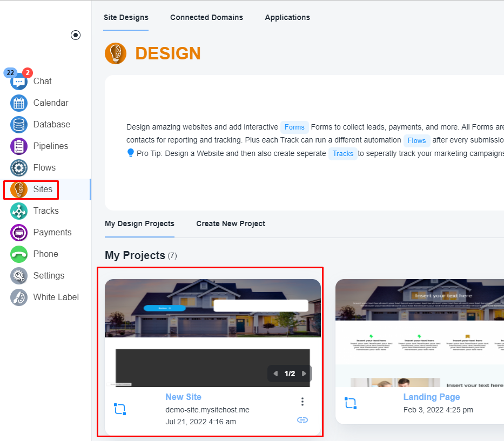Open Chat from the sidebar icon
Image resolution: width=504 pixels, height=441 pixels.
19,82
